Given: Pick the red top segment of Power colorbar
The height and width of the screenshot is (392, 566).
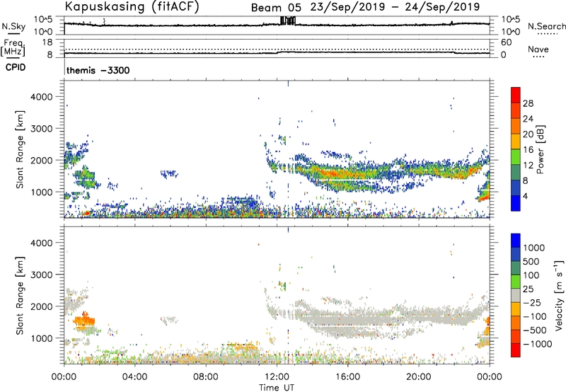Looking at the screenshot, I should coord(516,95).
